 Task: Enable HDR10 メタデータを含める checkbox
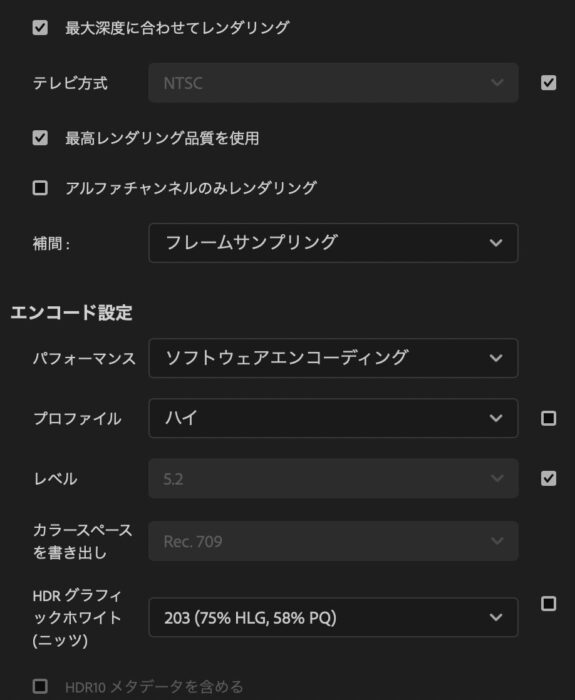tap(40, 686)
